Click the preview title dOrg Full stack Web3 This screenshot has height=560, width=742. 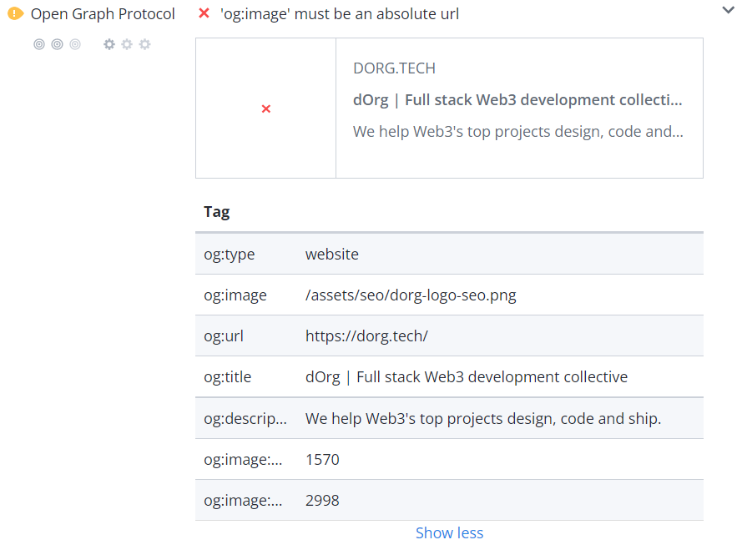click(518, 99)
